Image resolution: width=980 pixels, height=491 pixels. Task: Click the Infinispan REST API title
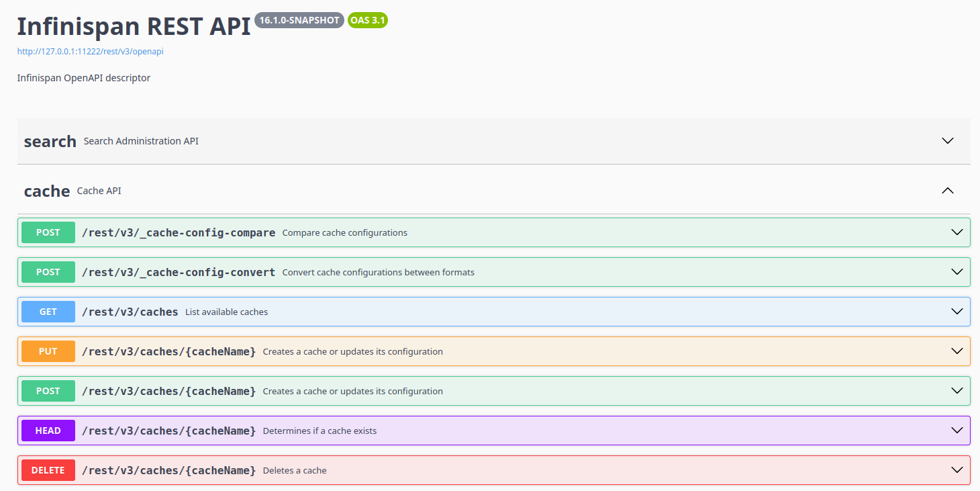[x=133, y=26]
